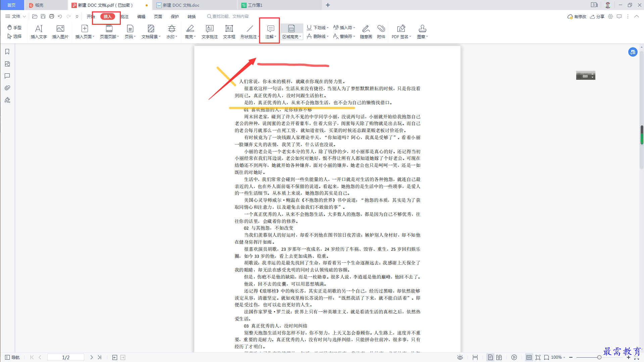Click the 文字批注 text annotation tool
This screenshot has width=644, height=362.
(x=210, y=32)
